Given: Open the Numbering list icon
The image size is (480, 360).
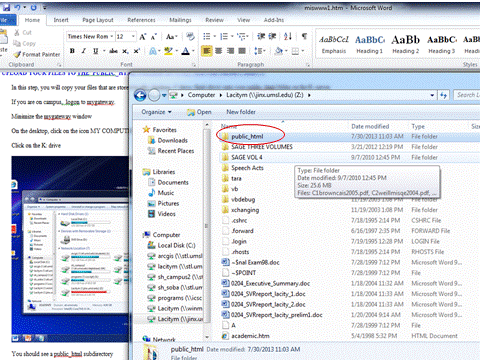Looking at the screenshot, I should 224,36.
